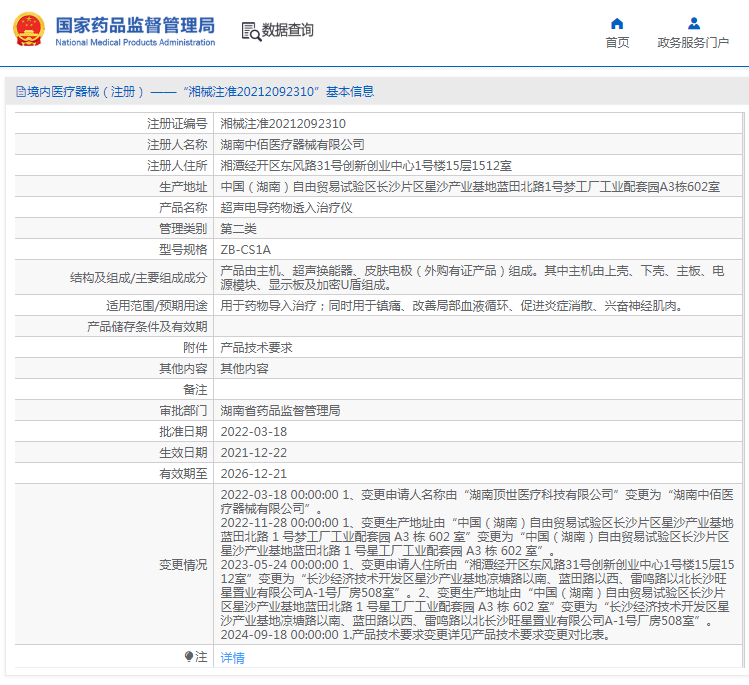Screen dimensions: 749x685
Task: Click the 备注 label
Action: pyautogui.click(x=195, y=390)
